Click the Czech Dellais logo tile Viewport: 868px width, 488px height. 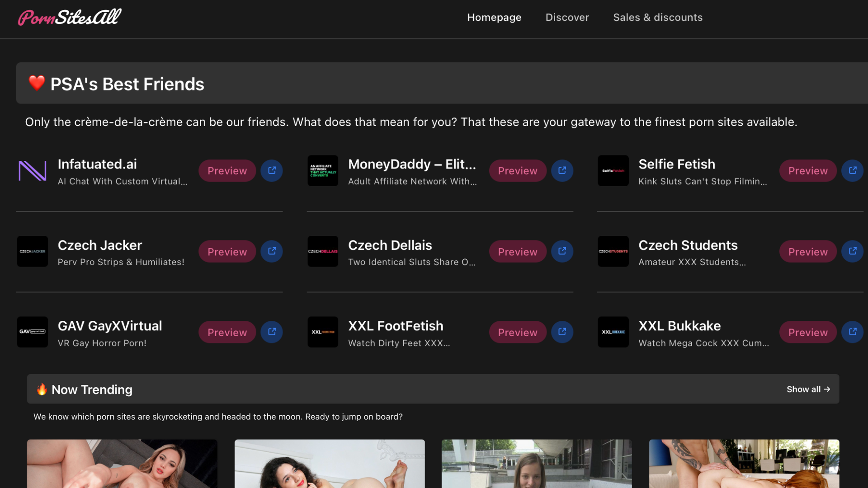point(323,251)
